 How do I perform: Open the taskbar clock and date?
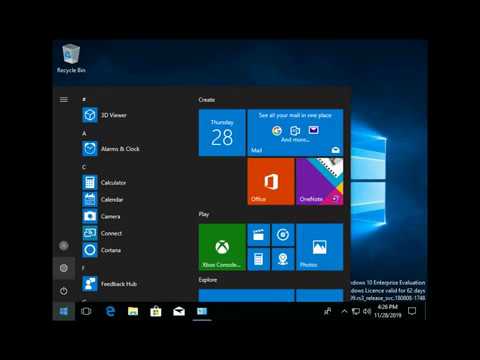[388, 311]
